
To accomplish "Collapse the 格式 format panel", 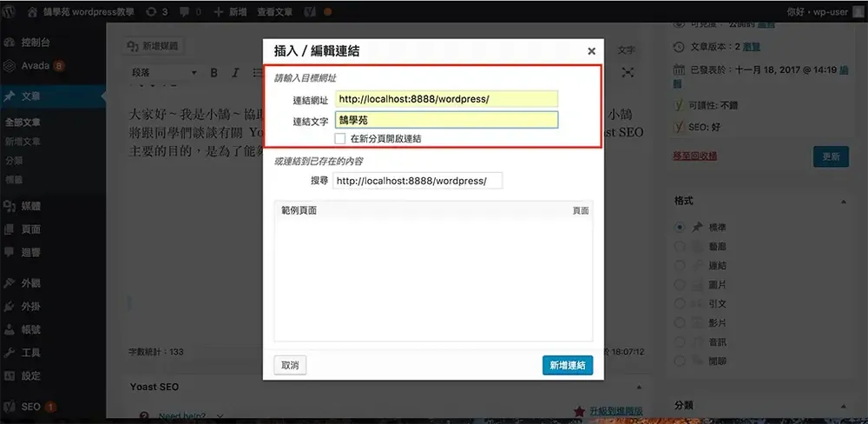I will 843,202.
